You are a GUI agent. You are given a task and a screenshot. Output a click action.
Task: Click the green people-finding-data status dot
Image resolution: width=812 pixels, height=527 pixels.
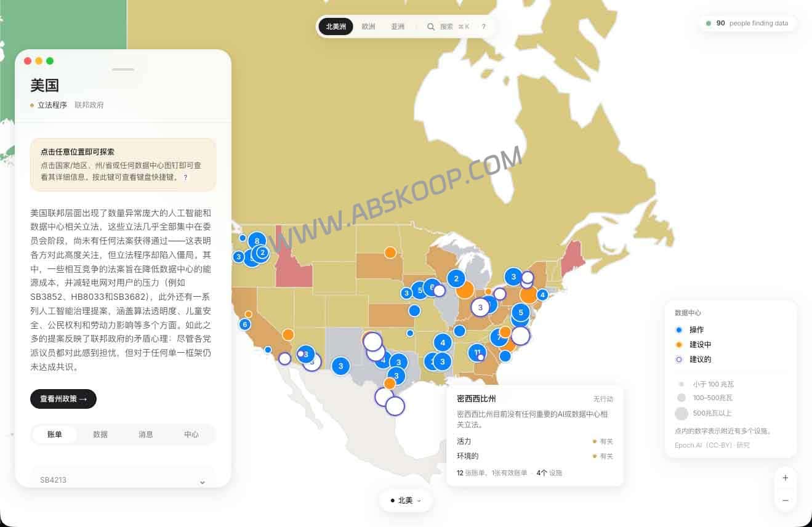[x=709, y=23]
